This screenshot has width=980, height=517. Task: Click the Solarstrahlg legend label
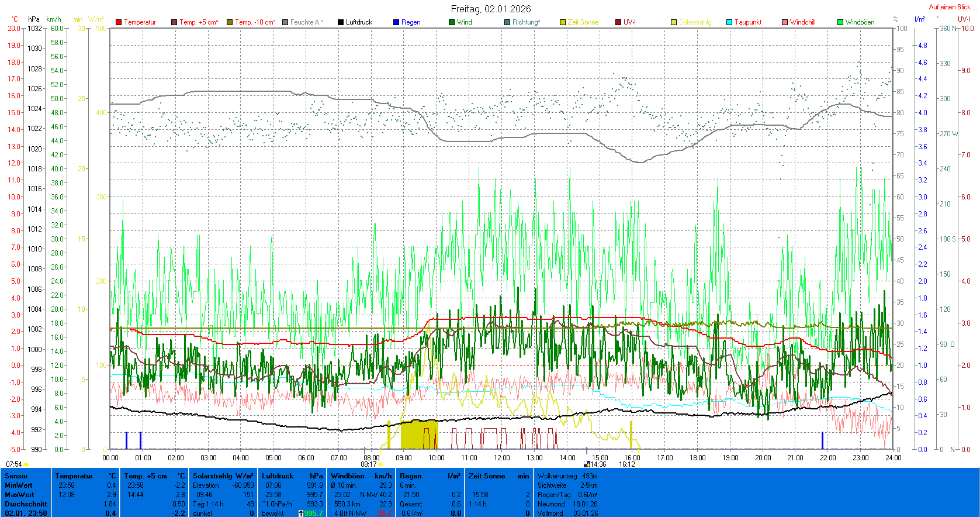tap(695, 22)
